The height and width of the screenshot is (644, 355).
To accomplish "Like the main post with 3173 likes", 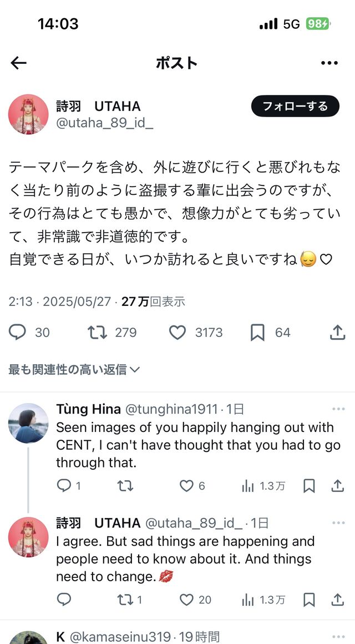I will pos(177,332).
